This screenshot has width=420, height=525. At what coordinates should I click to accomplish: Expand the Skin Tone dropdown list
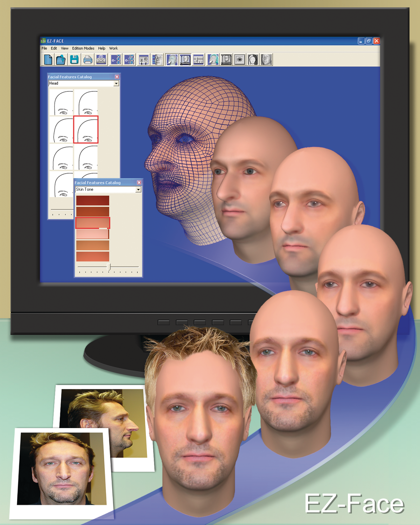[139, 189]
